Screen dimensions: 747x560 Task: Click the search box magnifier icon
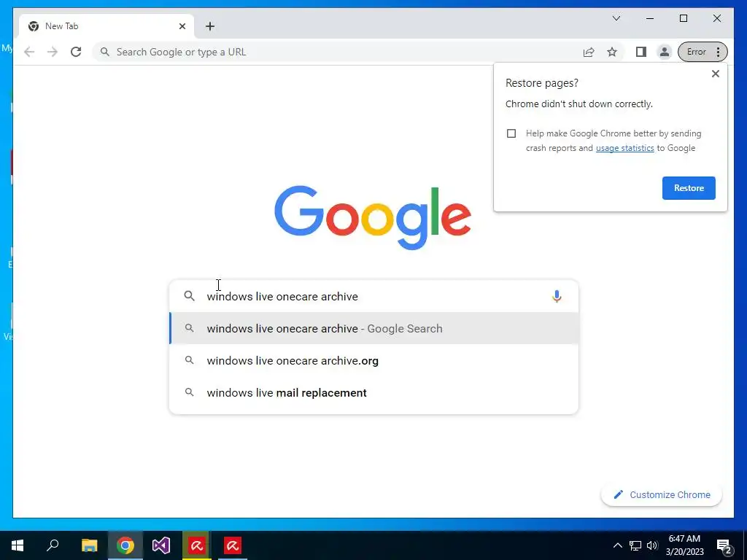pyautogui.click(x=189, y=296)
